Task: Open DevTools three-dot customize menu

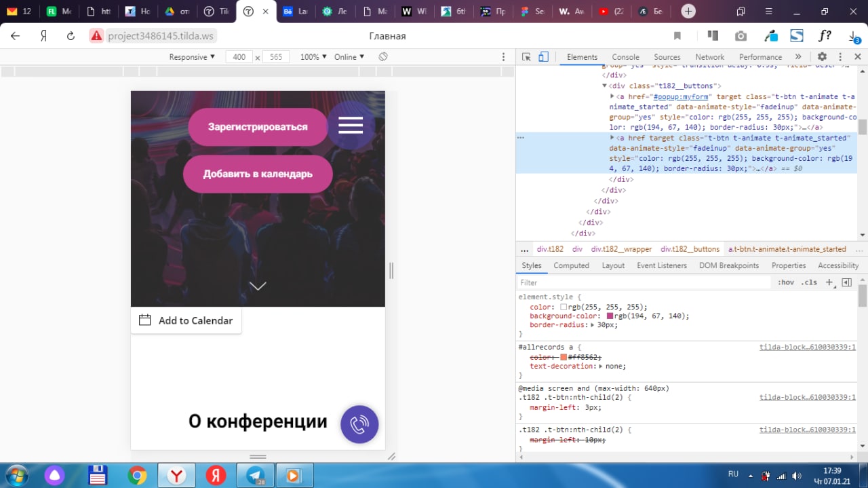Action: coord(840,57)
